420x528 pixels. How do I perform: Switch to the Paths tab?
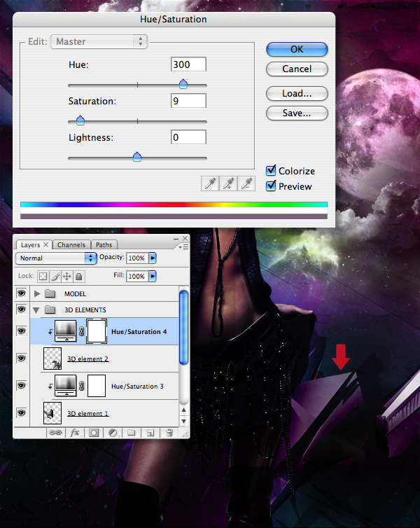tap(104, 245)
